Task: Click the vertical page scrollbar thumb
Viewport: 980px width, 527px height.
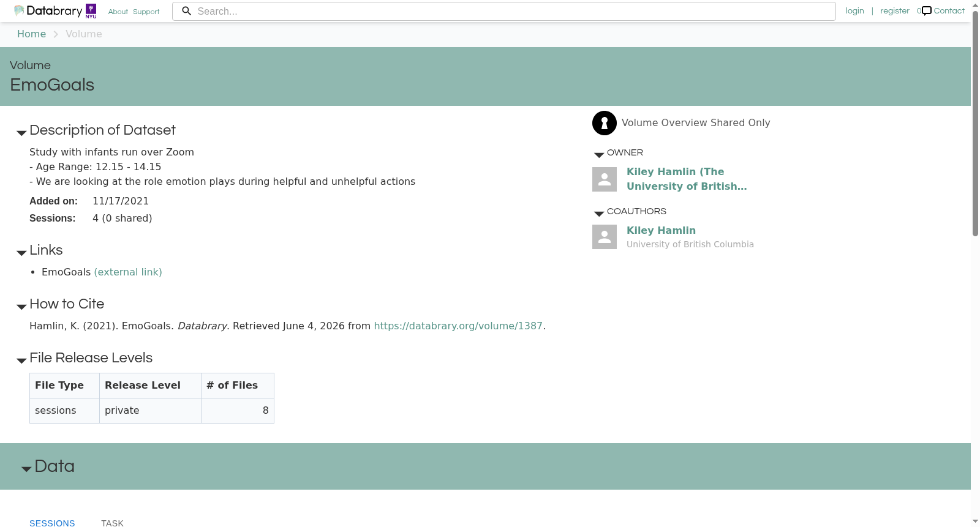Action: coord(975,122)
